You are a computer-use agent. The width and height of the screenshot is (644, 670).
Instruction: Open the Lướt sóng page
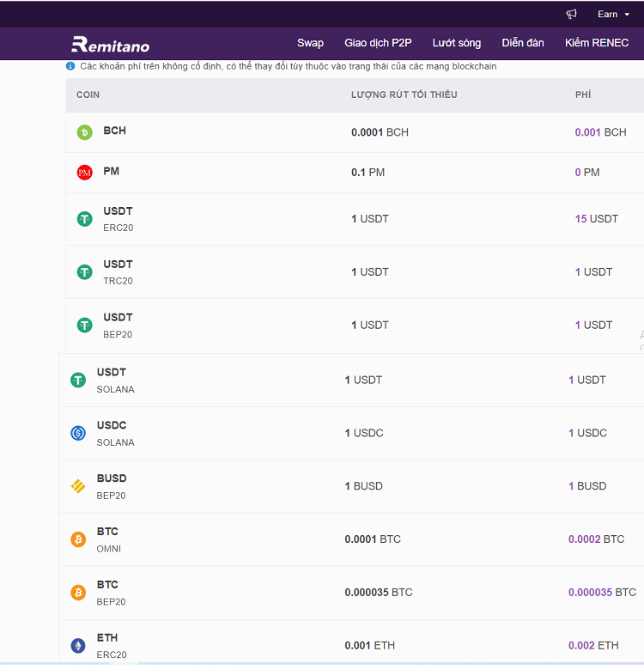tap(457, 43)
